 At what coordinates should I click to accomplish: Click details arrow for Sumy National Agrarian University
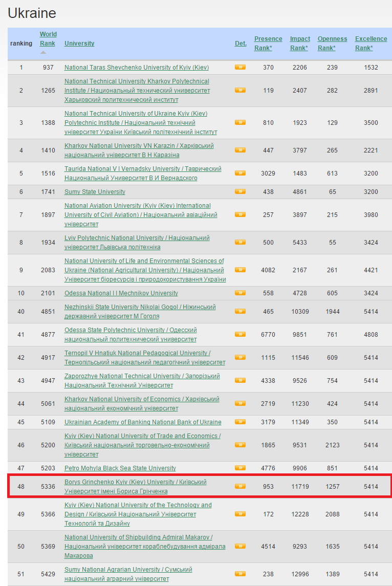[240, 574]
